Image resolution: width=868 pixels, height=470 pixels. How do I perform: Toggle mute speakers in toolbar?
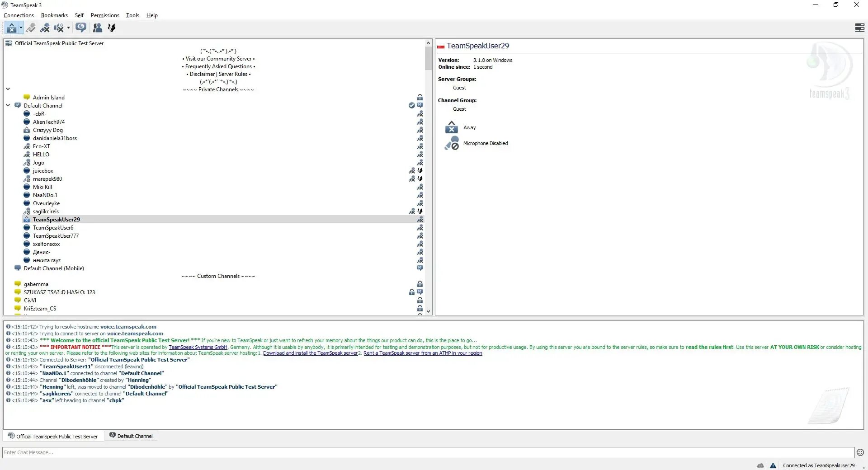point(59,28)
